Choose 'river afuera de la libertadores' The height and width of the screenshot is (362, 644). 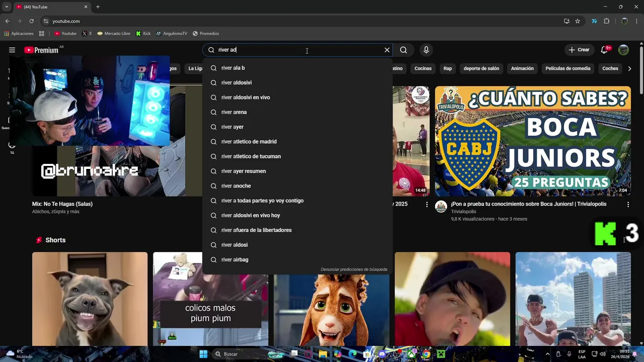[x=297, y=230]
